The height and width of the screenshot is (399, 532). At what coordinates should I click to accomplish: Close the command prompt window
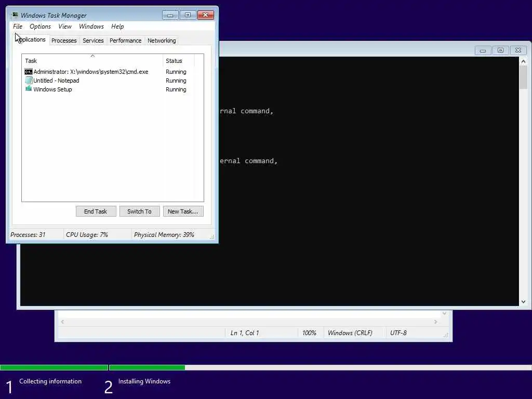point(518,50)
